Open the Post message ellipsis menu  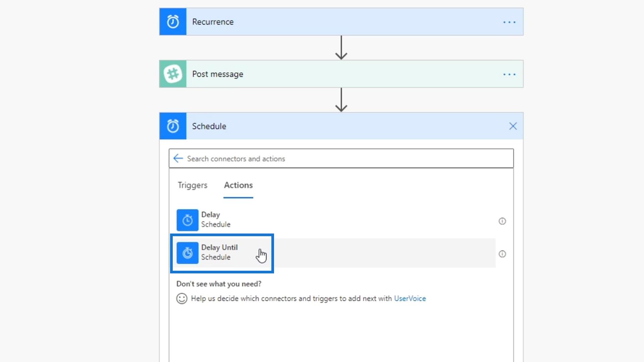(509, 74)
